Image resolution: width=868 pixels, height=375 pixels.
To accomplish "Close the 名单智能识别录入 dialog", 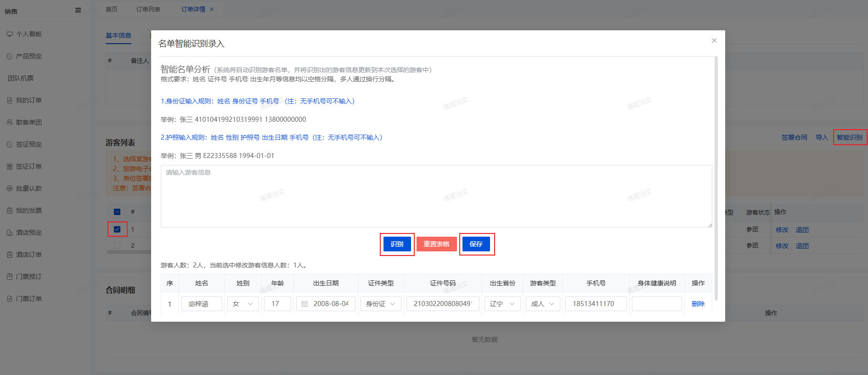I will pyautogui.click(x=714, y=40).
